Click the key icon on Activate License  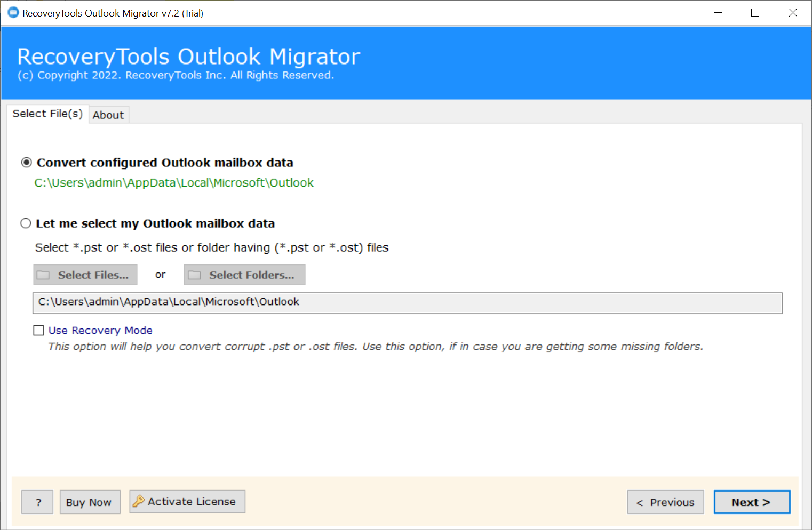coord(139,501)
